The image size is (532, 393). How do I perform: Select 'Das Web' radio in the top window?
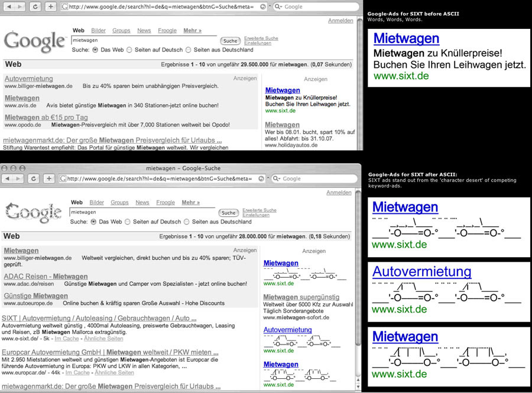(95, 50)
